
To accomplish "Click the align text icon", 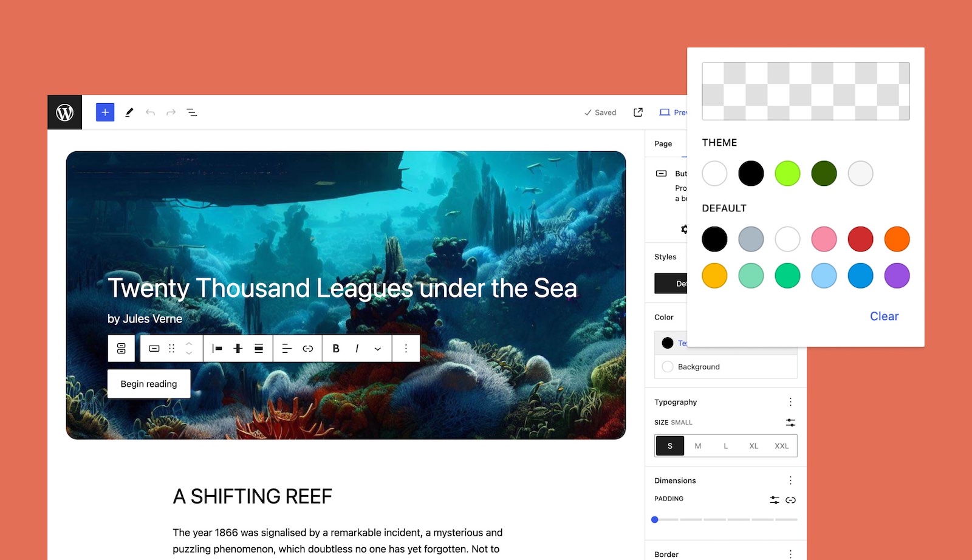I will pos(287,349).
